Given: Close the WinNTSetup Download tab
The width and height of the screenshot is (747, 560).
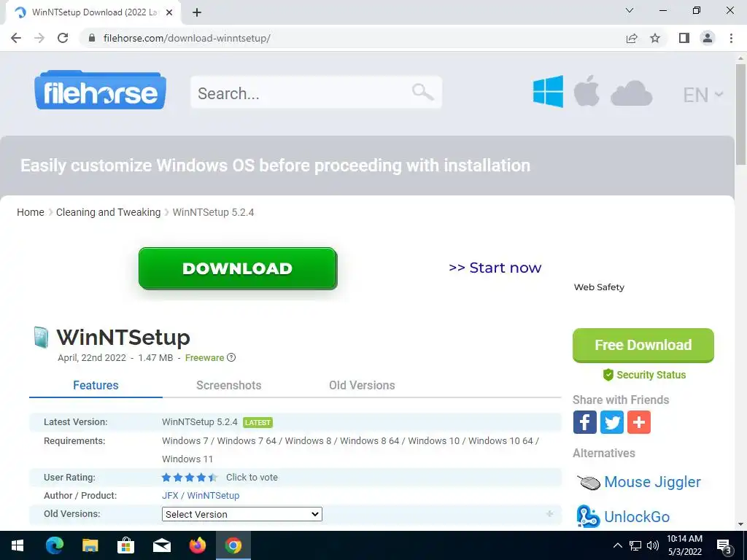Looking at the screenshot, I should [x=169, y=12].
